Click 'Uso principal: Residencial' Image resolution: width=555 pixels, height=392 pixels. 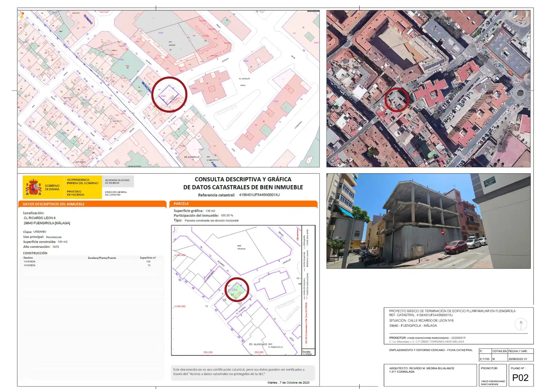coord(42,237)
